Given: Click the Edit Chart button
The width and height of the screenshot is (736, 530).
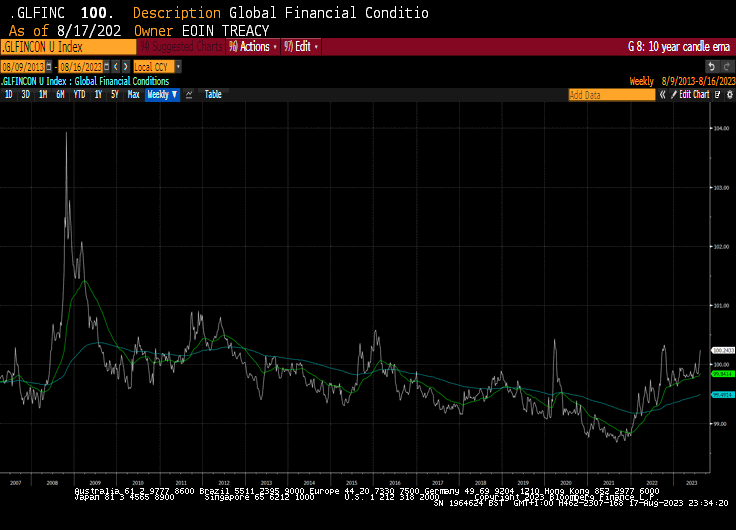Looking at the screenshot, I should coord(690,95).
